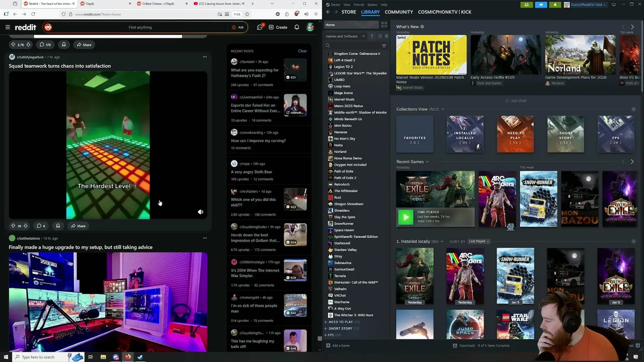This screenshot has height=362, width=644.
Task: Click the Create post button
Action: pos(278,27)
